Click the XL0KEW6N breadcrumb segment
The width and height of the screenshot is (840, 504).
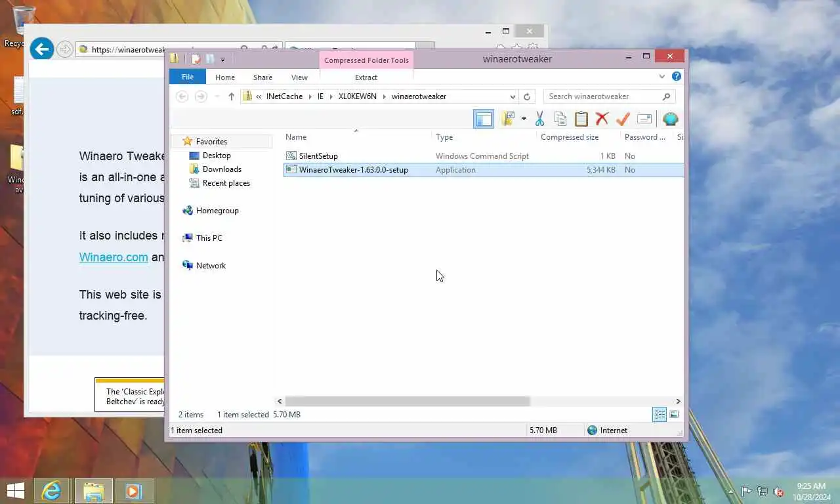coord(358,96)
